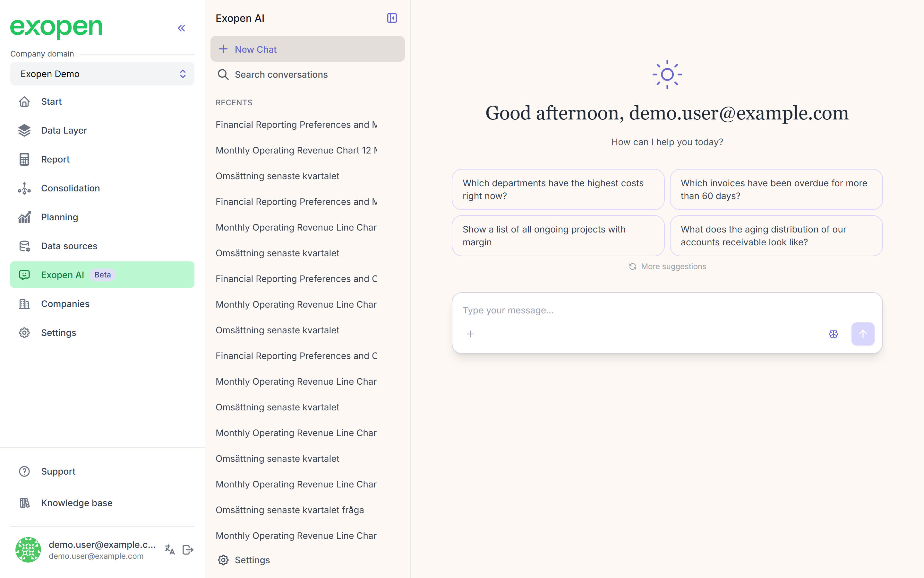Screen dimensions: 924x578
Task: Open the Report section
Action: coord(102,159)
